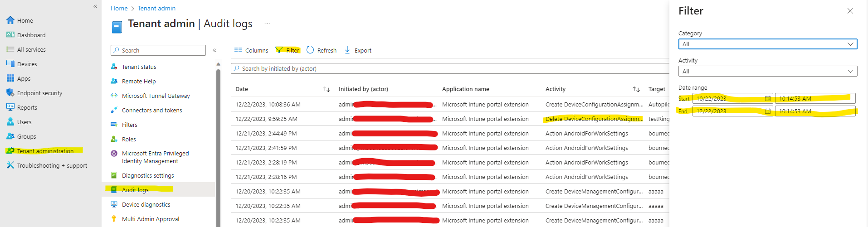
Task: Click the Audit logs icon
Action: (114, 190)
